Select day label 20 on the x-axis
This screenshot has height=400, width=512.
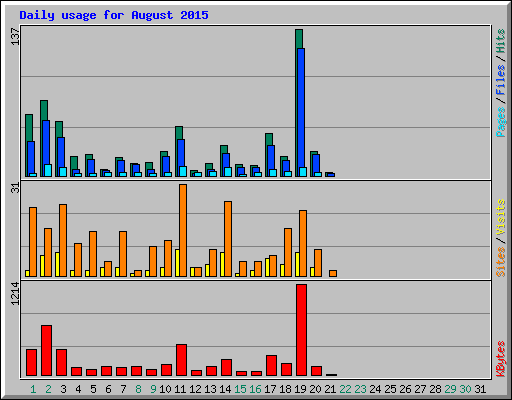coord(315,389)
